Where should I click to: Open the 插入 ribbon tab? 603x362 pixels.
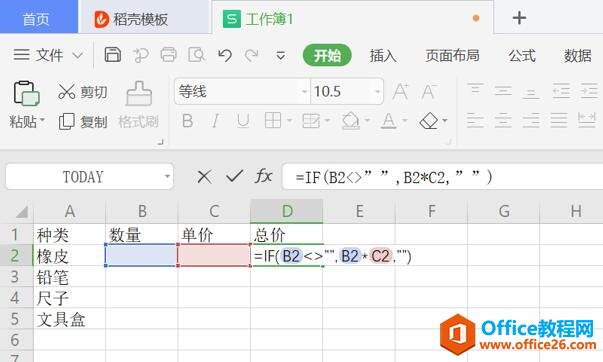click(x=383, y=56)
